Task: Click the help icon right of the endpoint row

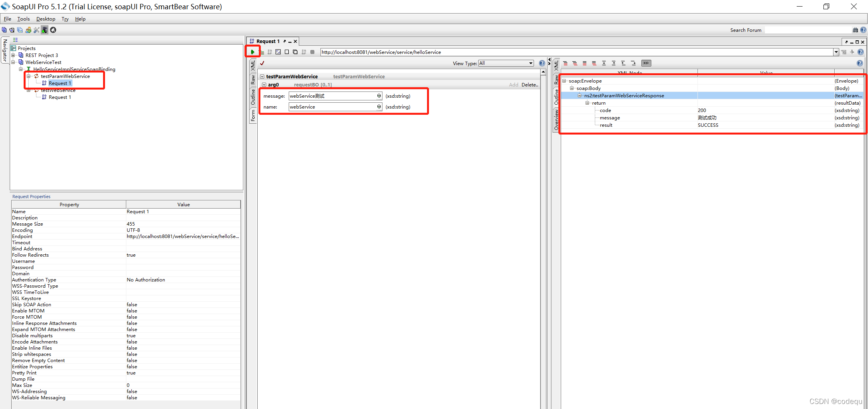Action: 861,52
